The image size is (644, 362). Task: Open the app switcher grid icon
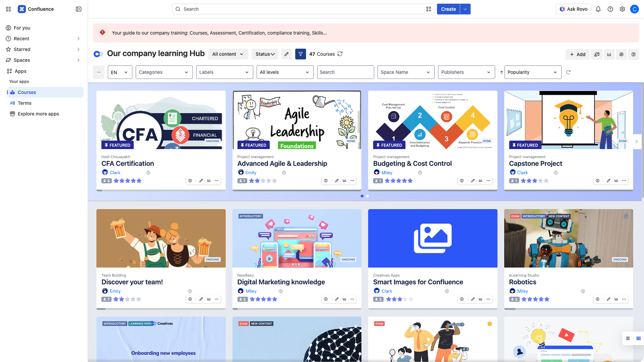[8, 9]
